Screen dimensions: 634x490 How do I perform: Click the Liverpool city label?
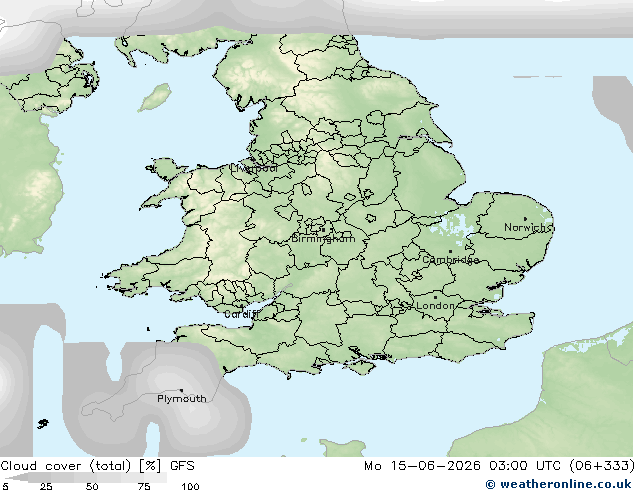pos(254,168)
